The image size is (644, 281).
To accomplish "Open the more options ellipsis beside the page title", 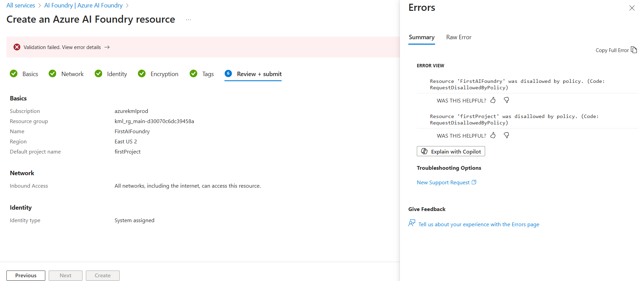I will (x=188, y=20).
